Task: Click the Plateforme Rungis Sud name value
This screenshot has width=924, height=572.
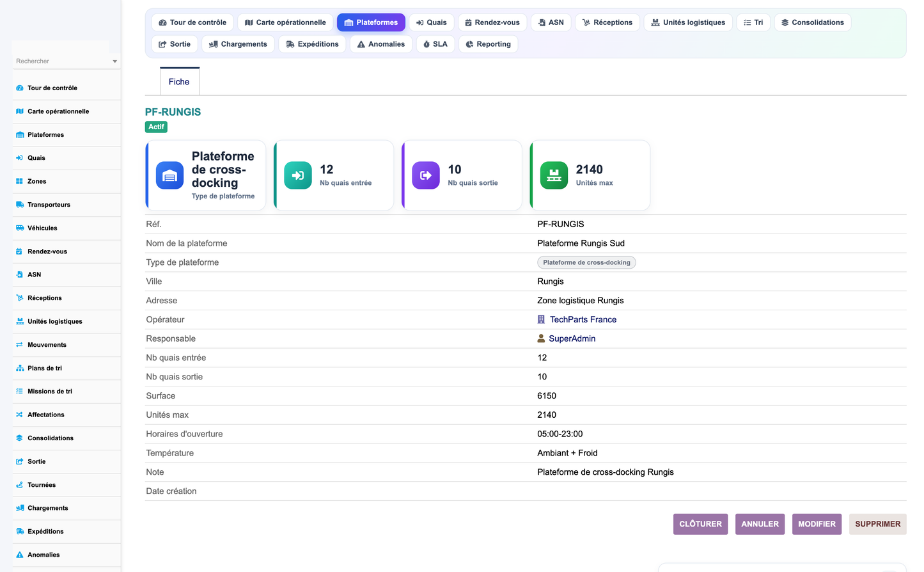Action: [581, 243]
